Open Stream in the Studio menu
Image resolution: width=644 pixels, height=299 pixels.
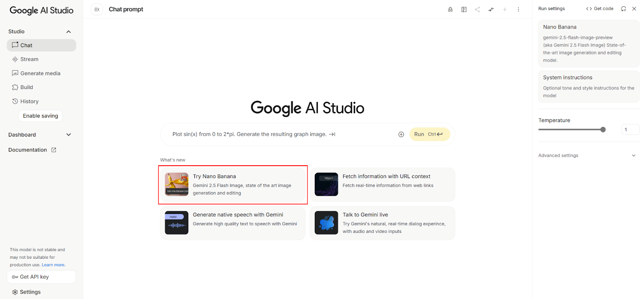pyautogui.click(x=41, y=59)
